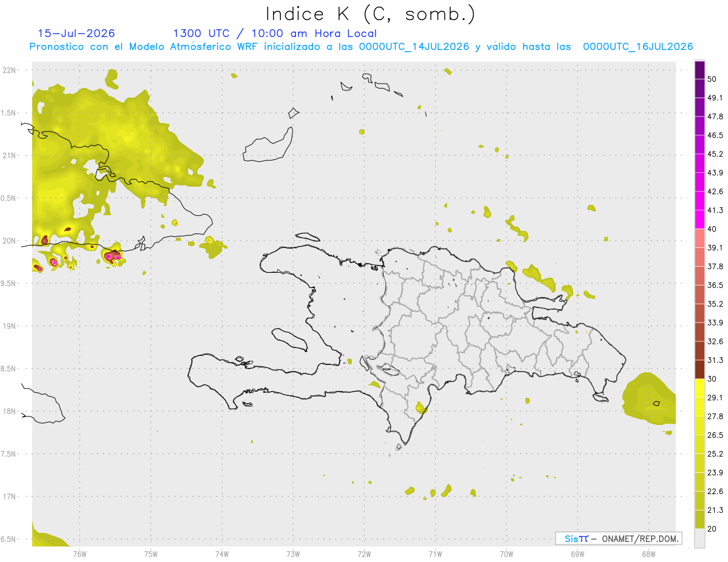Click the colorbar label '49.1'
728x562 pixels.
(715, 98)
